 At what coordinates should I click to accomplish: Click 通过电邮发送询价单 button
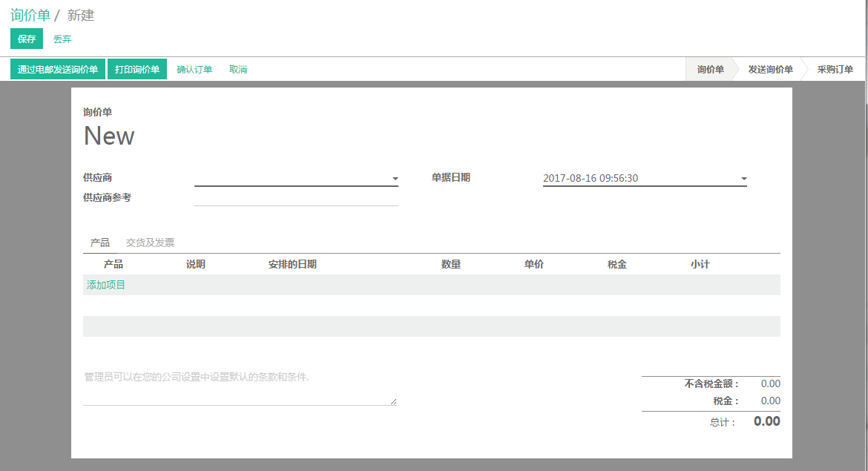(58, 70)
